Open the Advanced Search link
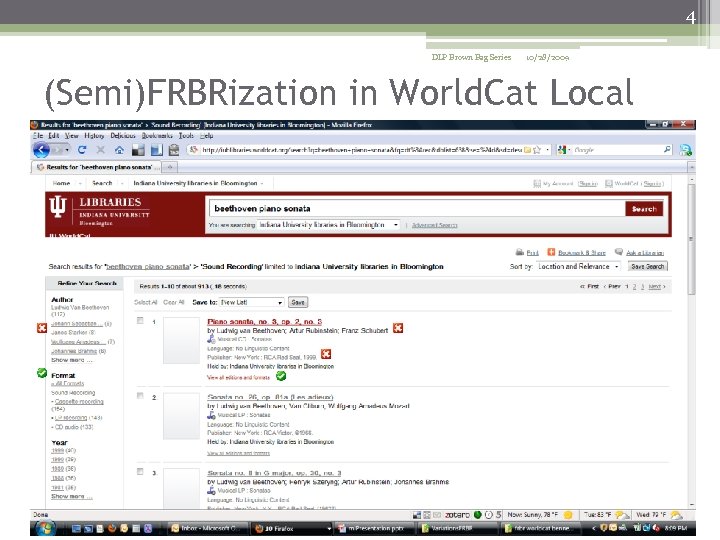 coord(434,225)
